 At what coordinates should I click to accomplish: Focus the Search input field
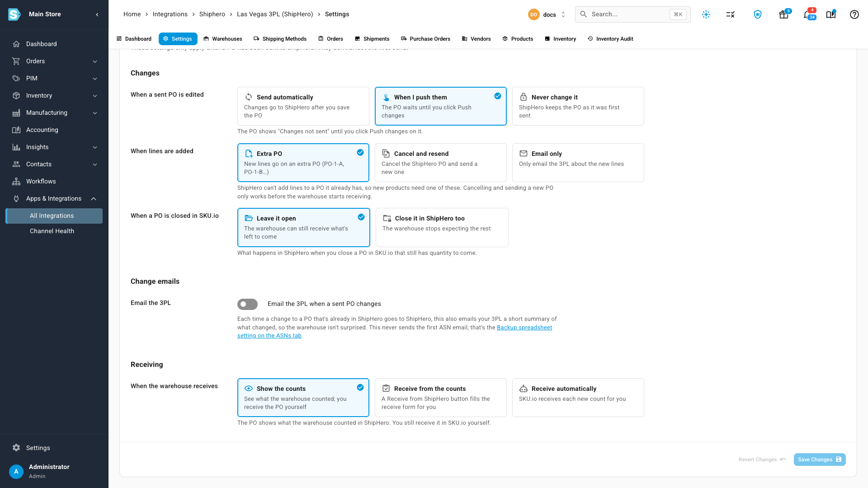(632, 14)
